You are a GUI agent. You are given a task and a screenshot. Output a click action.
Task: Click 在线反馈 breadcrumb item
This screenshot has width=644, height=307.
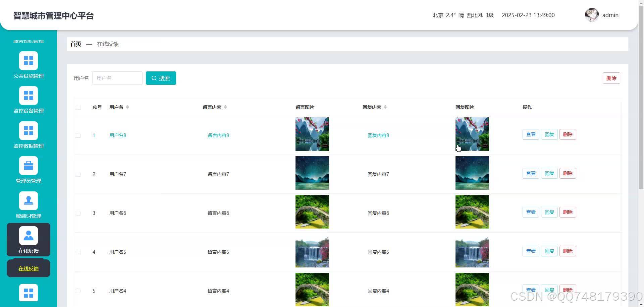pyautogui.click(x=108, y=44)
